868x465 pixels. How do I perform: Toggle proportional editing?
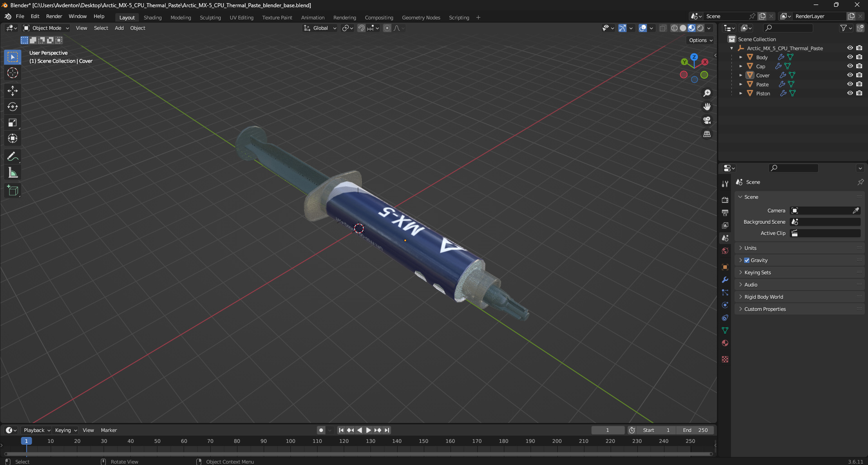coord(387,28)
